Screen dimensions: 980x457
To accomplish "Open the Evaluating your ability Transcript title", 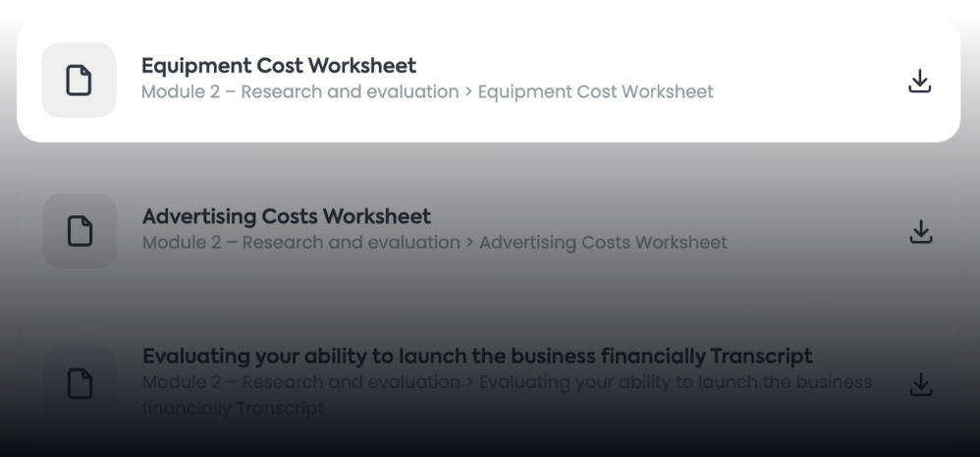I will click(477, 356).
